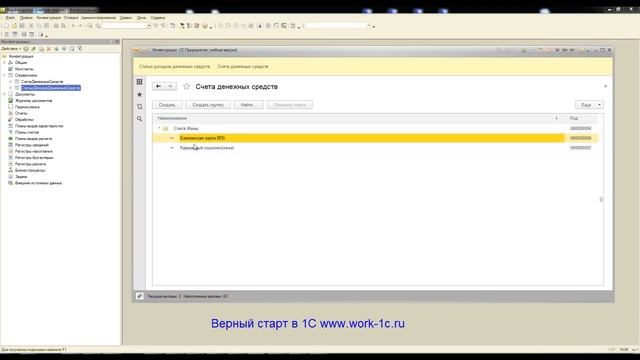Open the Еще dropdown menu
Image resolution: width=640 pixels, height=360 pixels.
pyautogui.click(x=589, y=105)
